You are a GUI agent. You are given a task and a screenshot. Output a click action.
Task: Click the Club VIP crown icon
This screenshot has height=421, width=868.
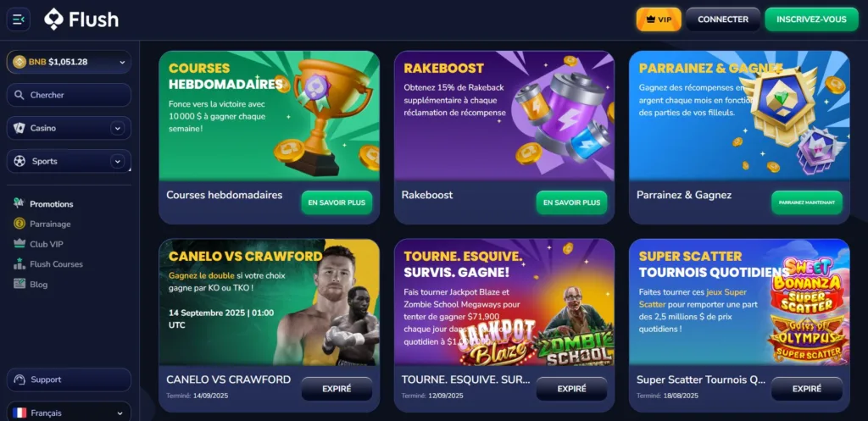pyautogui.click(x=19, y=243)
